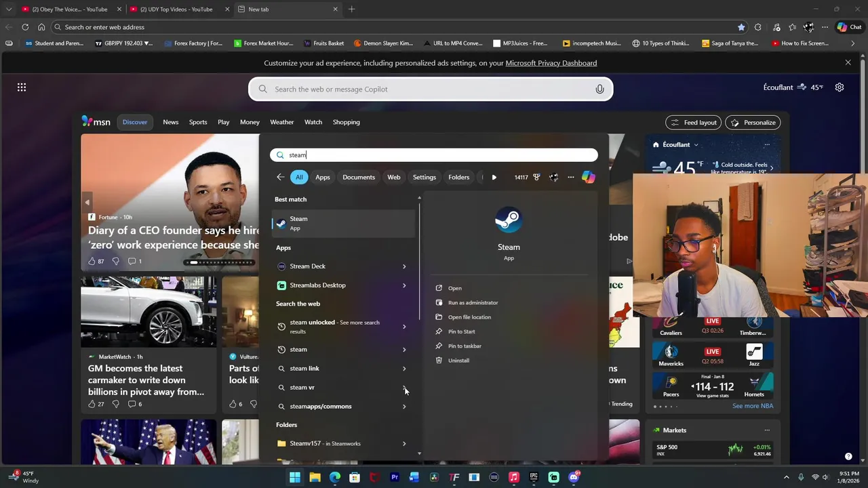Show more search filters with play arrow
Screen dimensions: 868x488
point(494,177)
